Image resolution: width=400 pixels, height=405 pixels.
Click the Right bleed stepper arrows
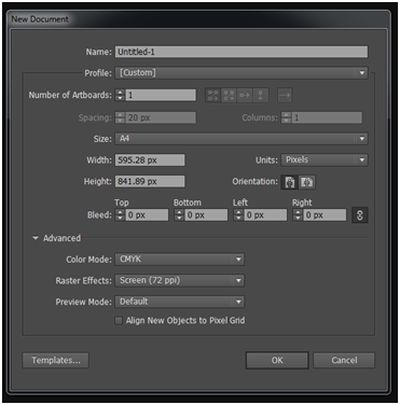coord(297,215)
